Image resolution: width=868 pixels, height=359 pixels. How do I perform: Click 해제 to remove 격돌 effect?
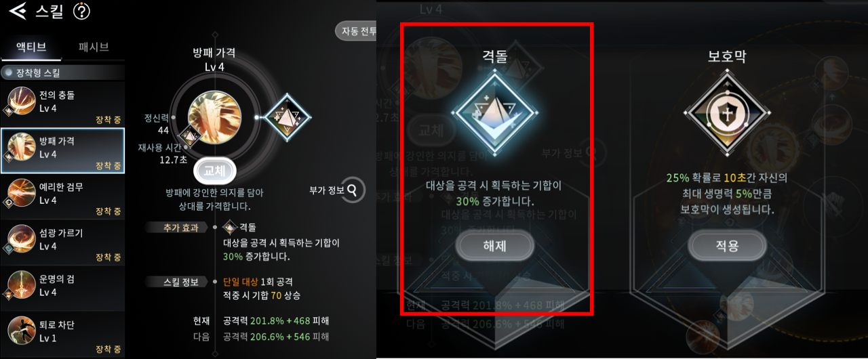pyautogui.click(x=495, y=246)
